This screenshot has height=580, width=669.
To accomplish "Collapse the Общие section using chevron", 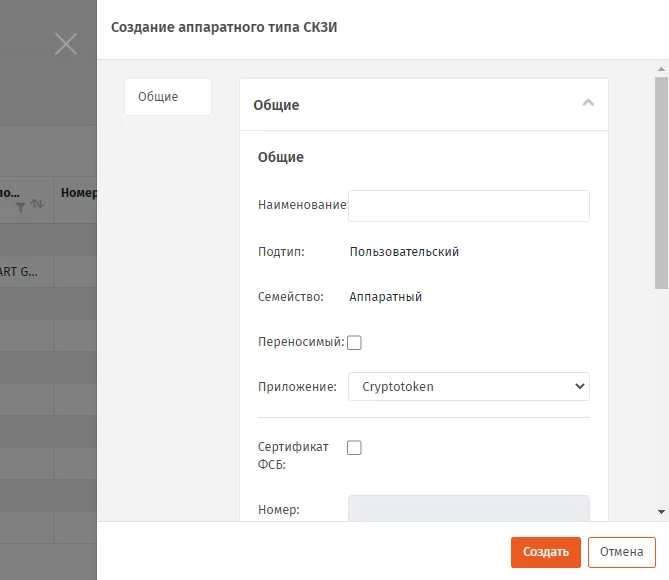I will (588, 102).
